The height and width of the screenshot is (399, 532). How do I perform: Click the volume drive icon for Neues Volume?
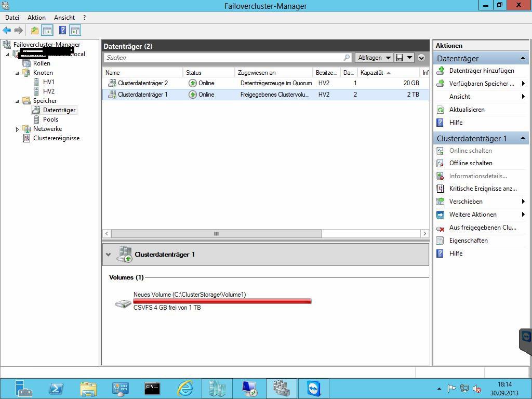tap(123, 303)
